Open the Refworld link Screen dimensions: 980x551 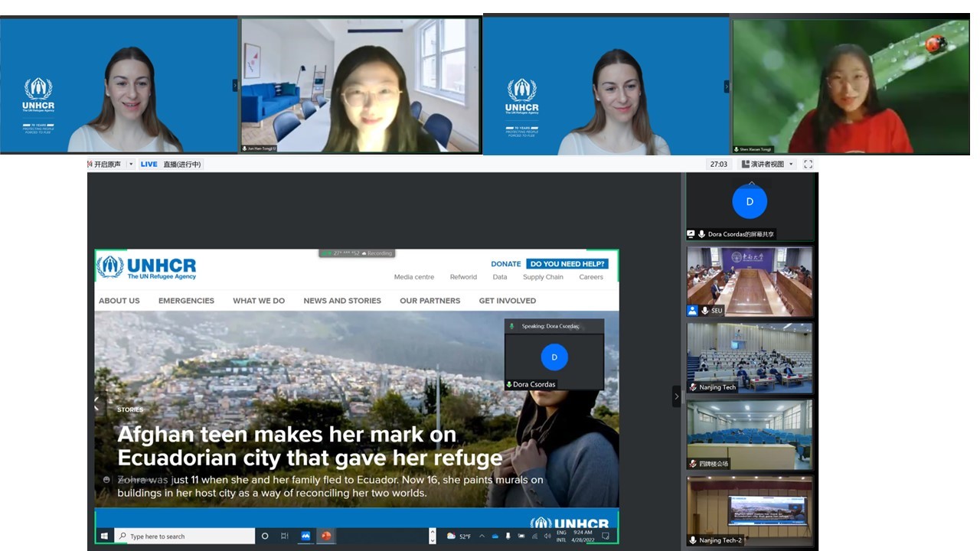463,277
